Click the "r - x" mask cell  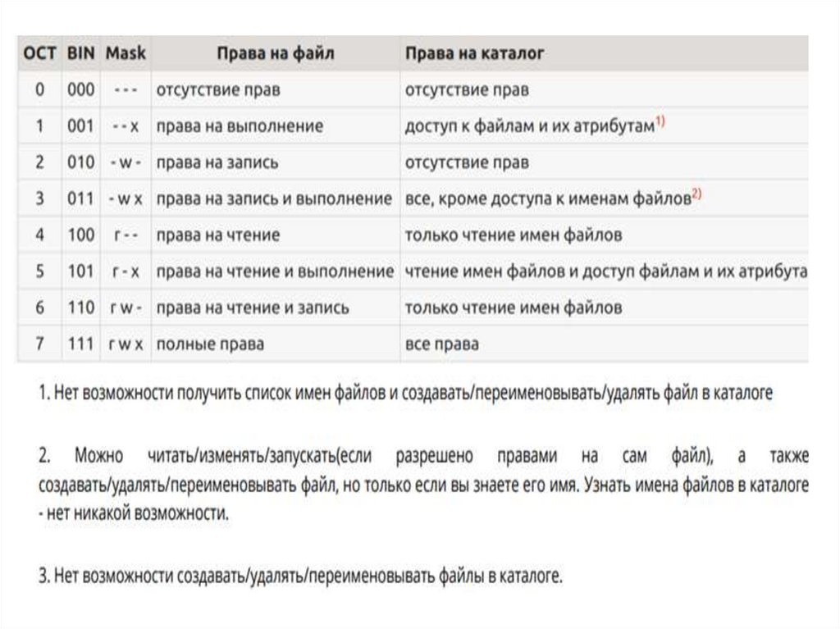[x=126, y=271]
